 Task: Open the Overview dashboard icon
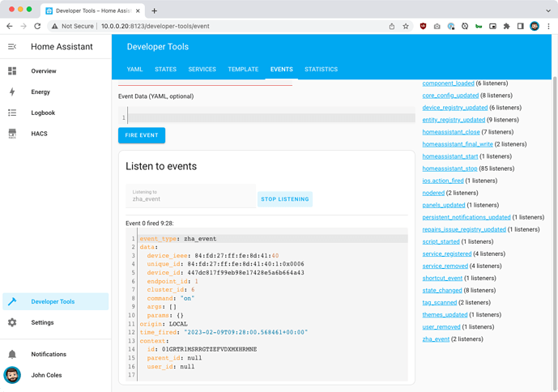pos(12,71)
